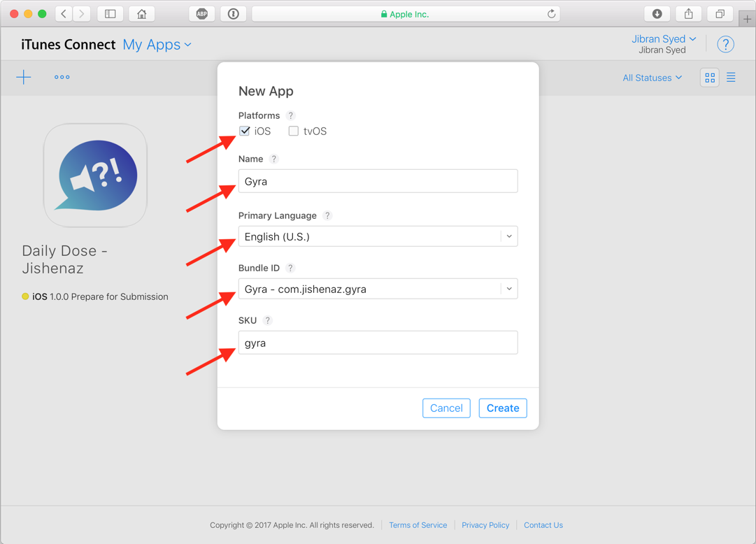Open the more options ellipsis
The image size is (756, 544).
(62, 77)
